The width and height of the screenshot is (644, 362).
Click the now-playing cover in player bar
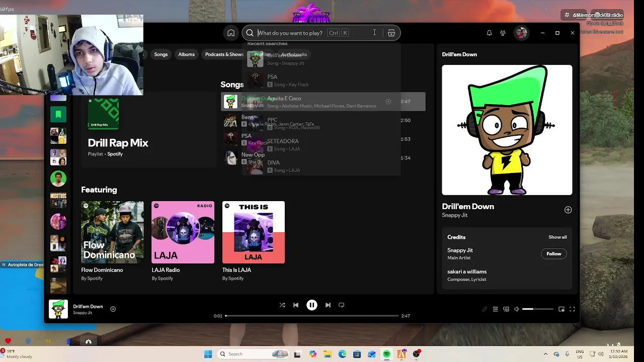(58, 309)
